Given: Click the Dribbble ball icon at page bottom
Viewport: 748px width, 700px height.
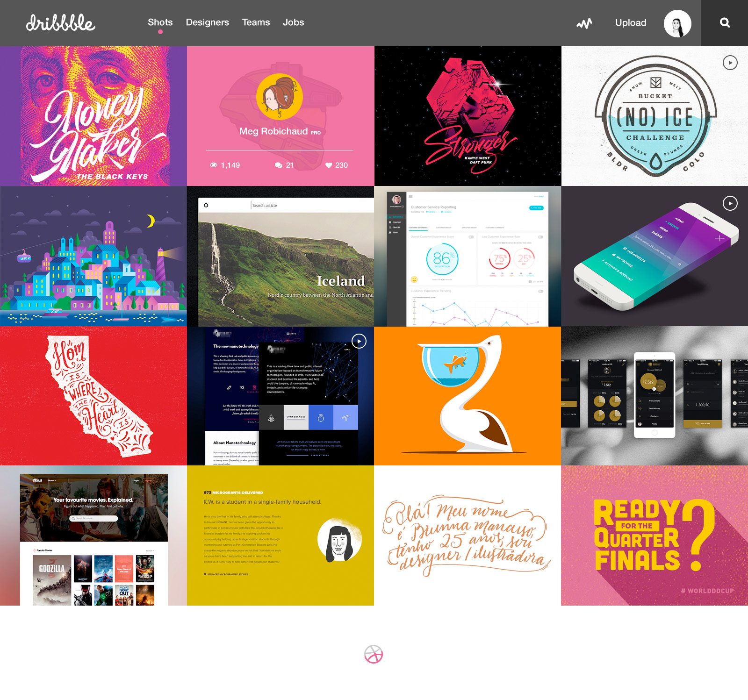Looking at the screenshot, I should (x=374, y=654).
